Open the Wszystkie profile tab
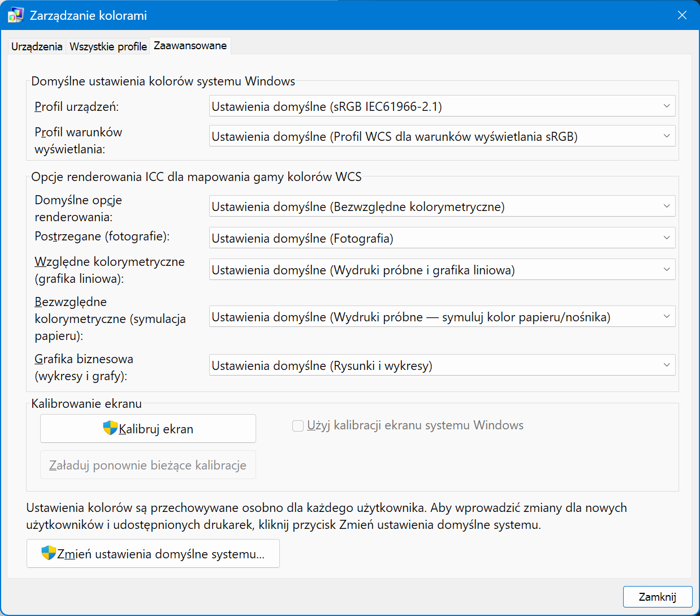This screenshot has width=700, height=616. pyautogui.click(x=108, y=46)
